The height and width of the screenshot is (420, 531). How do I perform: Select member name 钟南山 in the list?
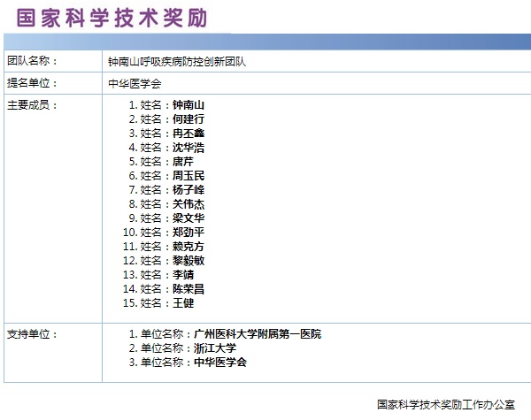tap(189, 105)
